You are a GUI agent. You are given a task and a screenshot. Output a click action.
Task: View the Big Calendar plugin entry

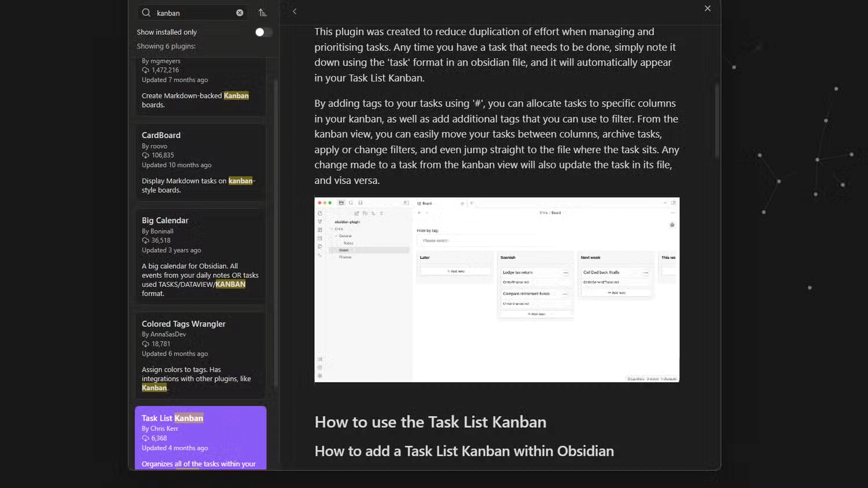tap(200, 254)
